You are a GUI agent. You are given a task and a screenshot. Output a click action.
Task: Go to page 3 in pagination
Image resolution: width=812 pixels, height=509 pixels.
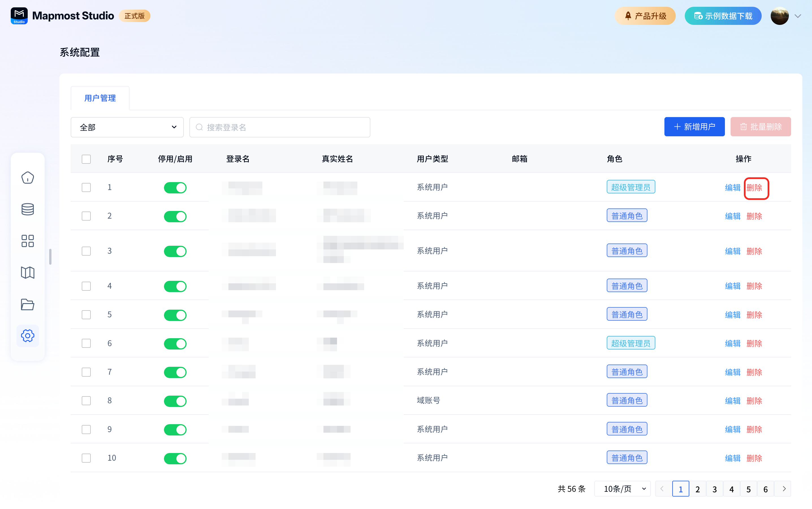(x=714, y=489)
